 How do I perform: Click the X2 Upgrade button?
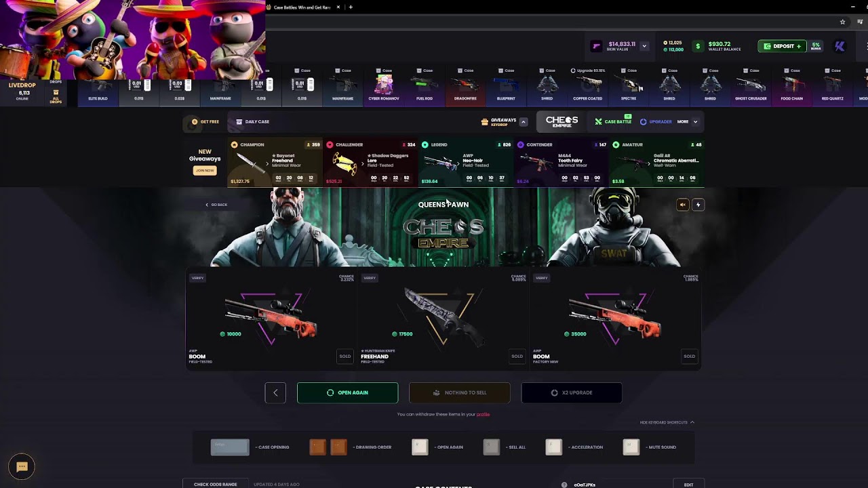coord(572,392)
